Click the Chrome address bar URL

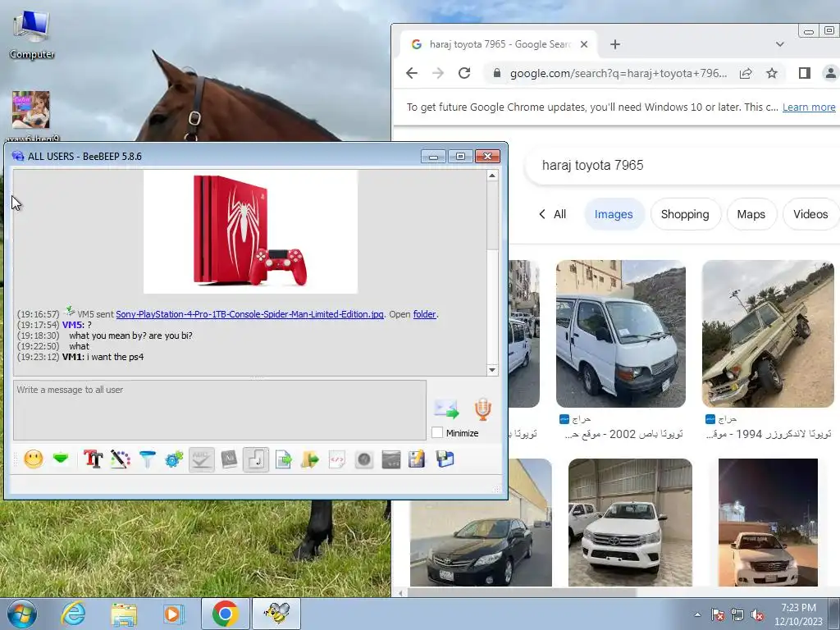(619, 73)
